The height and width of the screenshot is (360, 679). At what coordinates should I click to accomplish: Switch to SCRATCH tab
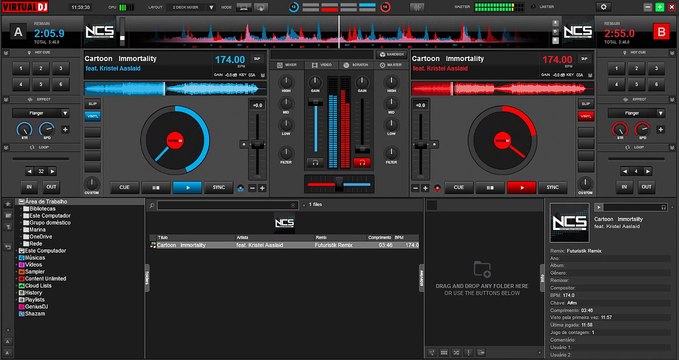pos(356,65)
